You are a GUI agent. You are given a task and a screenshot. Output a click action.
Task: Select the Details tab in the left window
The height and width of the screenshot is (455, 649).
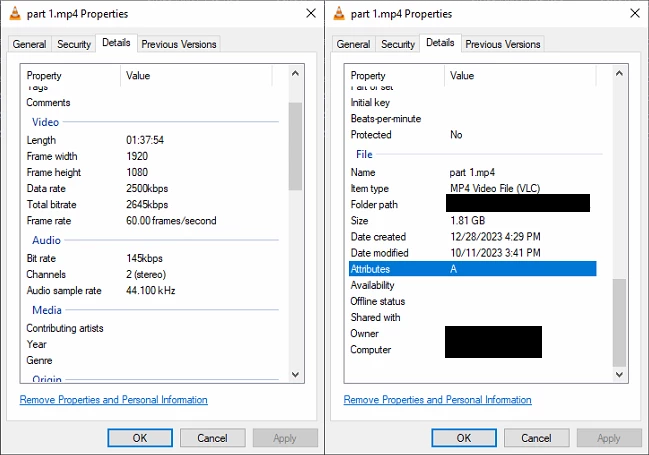116,43
